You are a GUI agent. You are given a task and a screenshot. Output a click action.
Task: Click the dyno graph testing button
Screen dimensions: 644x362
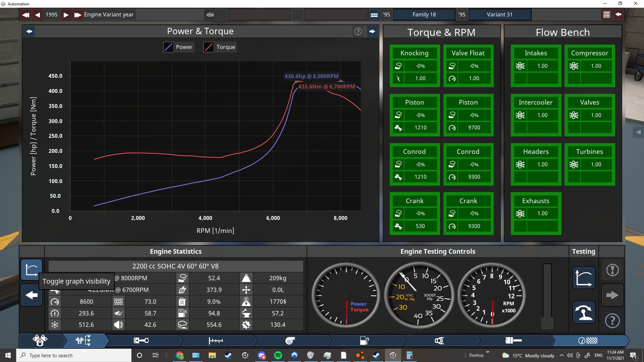584,278
